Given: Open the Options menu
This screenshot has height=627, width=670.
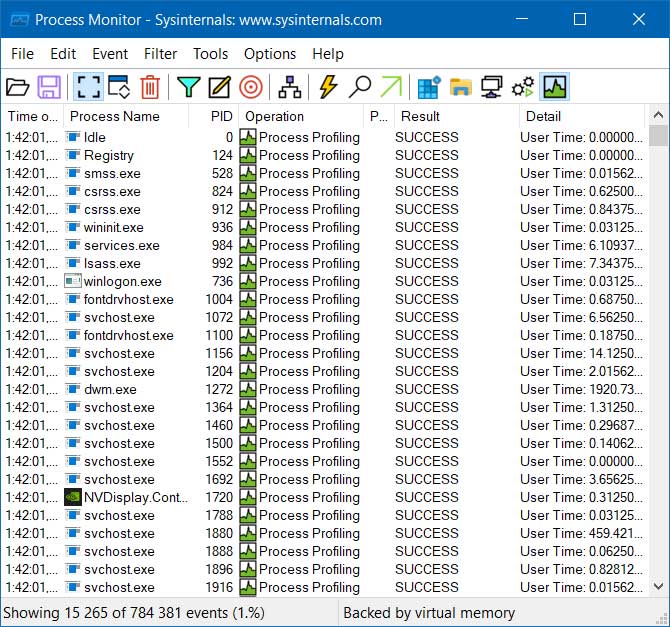Looking at the screenshot, I should (270, 54).
